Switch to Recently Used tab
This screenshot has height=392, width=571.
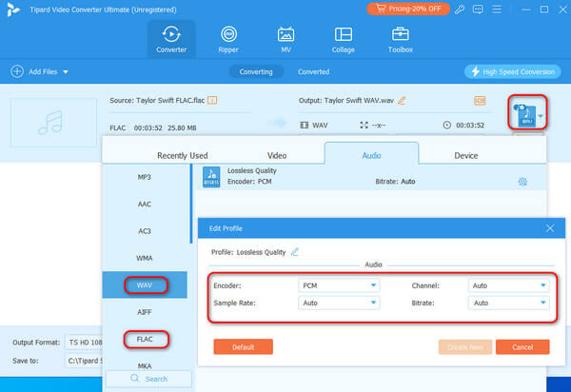point(183,155)
